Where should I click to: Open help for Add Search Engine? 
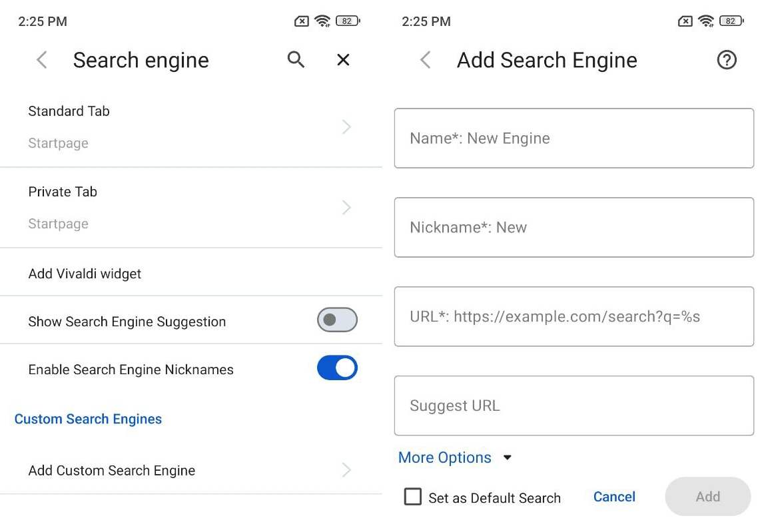[727, 60]
